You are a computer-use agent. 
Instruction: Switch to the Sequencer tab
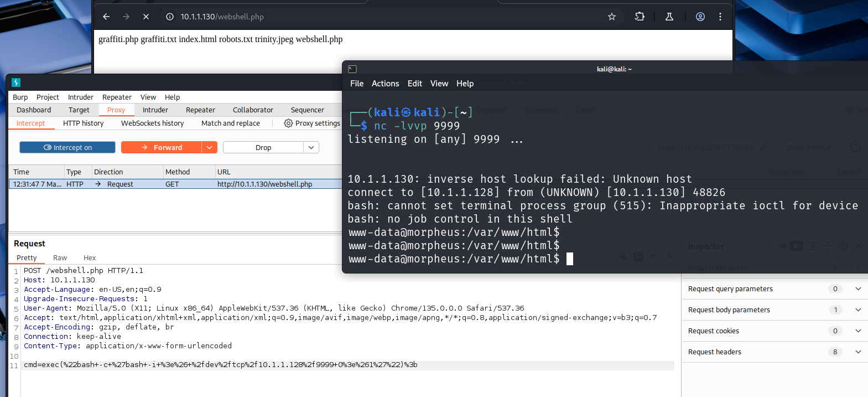(x=308, y=110)
